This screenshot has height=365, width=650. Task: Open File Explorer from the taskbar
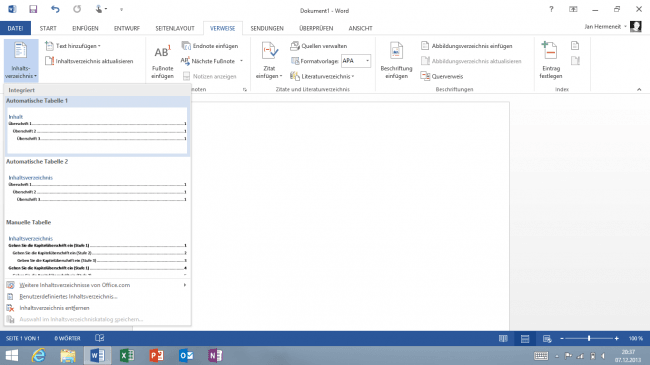click(x=68, y=355)
